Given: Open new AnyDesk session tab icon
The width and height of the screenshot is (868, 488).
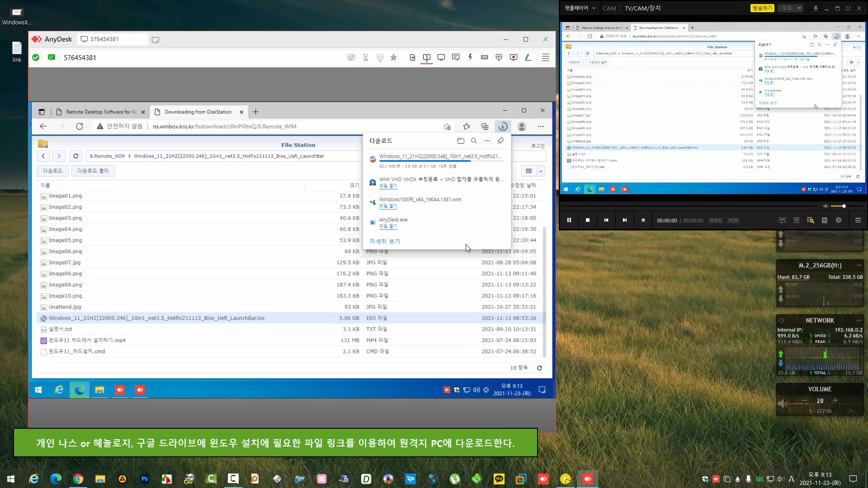Looking at the screenshot, I should 156,40.
